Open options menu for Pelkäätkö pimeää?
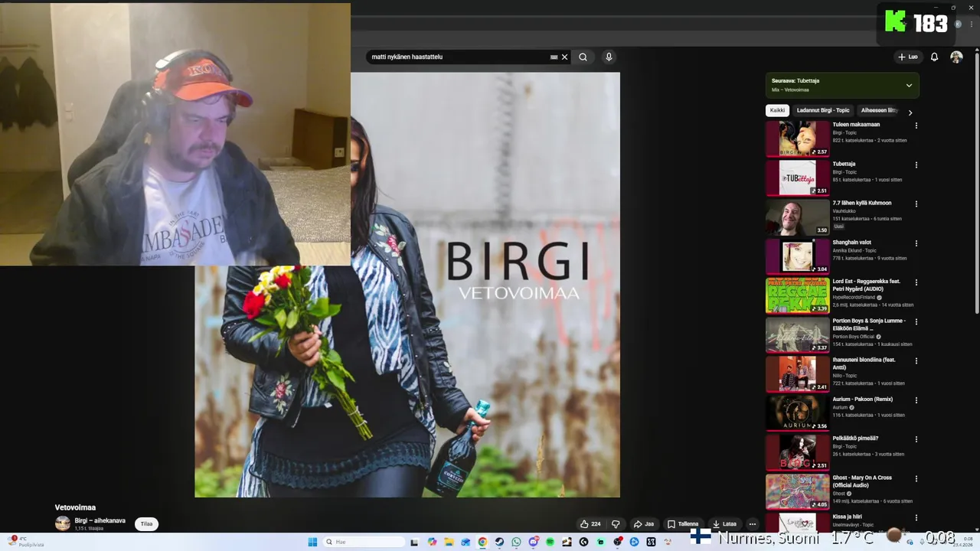The height and width of the screenshot is (551, 980). click(x=916, y=439)
